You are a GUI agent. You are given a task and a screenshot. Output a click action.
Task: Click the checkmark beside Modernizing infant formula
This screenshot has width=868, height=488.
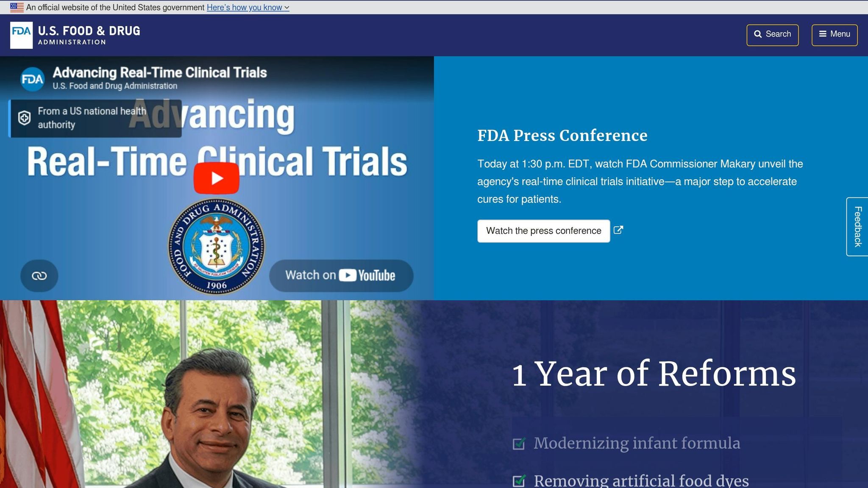coord(519,444)
